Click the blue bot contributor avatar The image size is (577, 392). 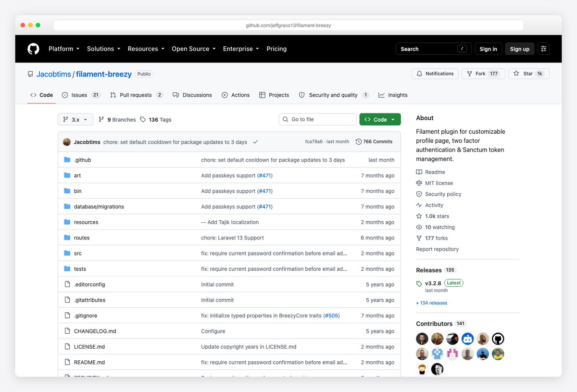(x=468, y=339)
